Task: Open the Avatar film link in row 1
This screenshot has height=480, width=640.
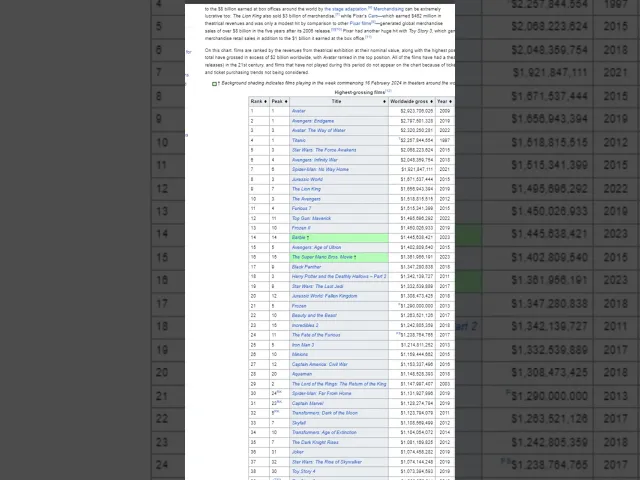Action: point(298,111)
